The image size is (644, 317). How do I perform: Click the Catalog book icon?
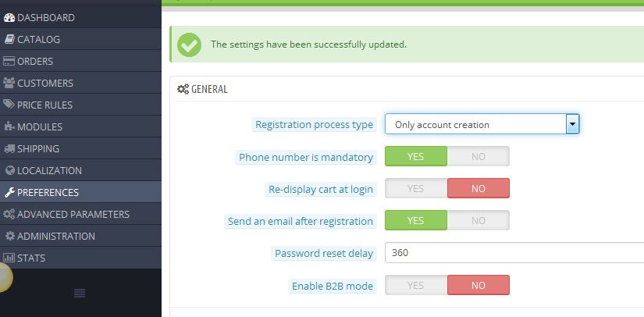pyautogui.click(x=9, y=39)
